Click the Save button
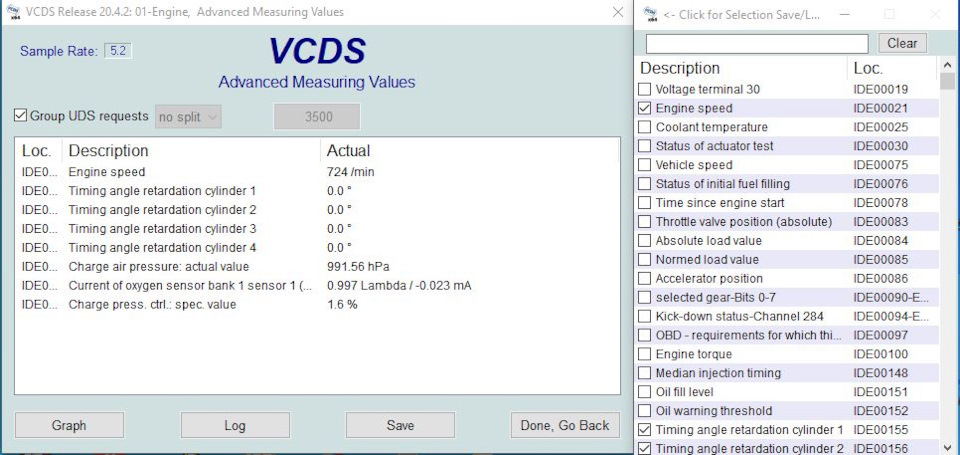This screenshot has width=960, height=455. [x=400, y=425]
